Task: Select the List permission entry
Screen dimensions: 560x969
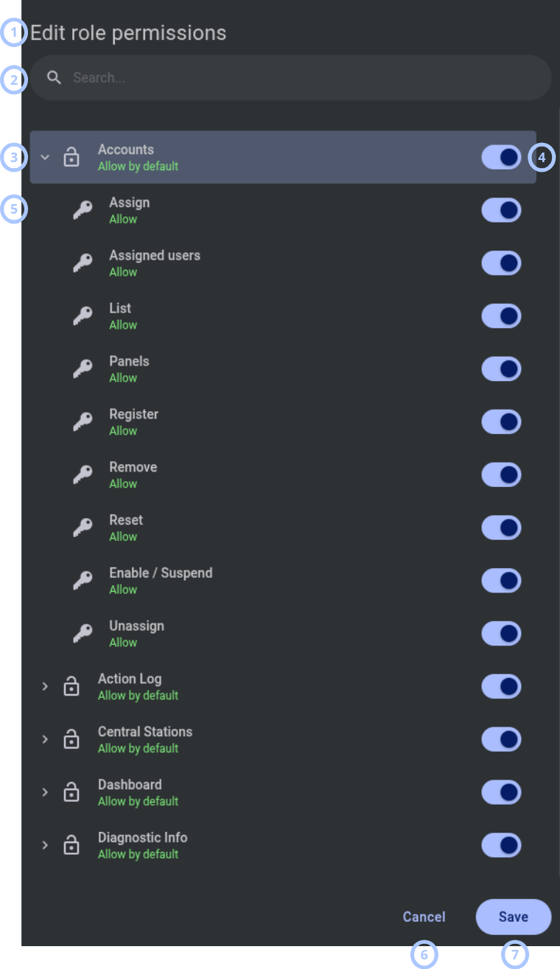Action: point(283,316)
